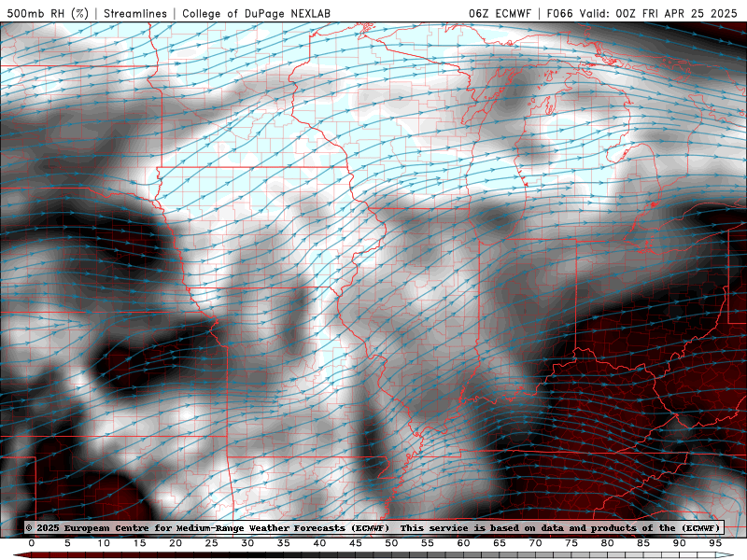Click "College of DuPage NEXLAB" header text

pos(256,13)
